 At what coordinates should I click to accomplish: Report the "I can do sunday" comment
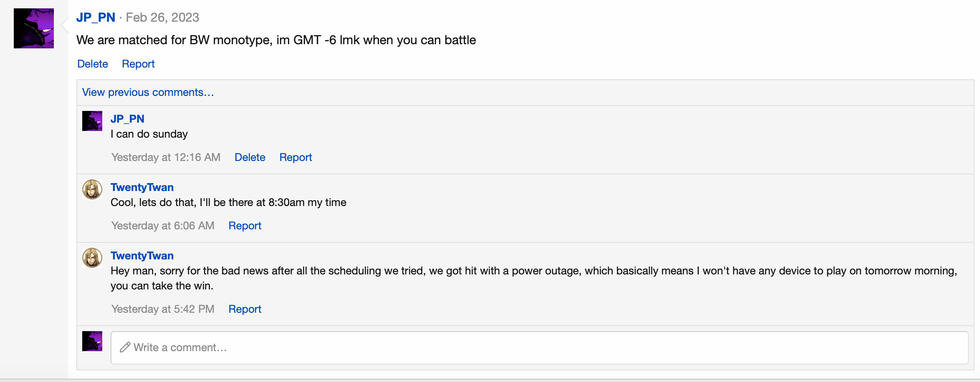pos(296,157)
